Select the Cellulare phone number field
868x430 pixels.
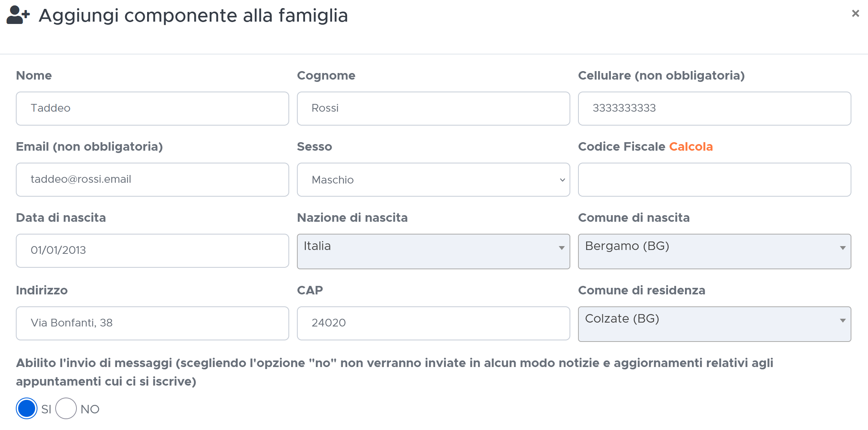pyautogui.click(x=714, y=109)
